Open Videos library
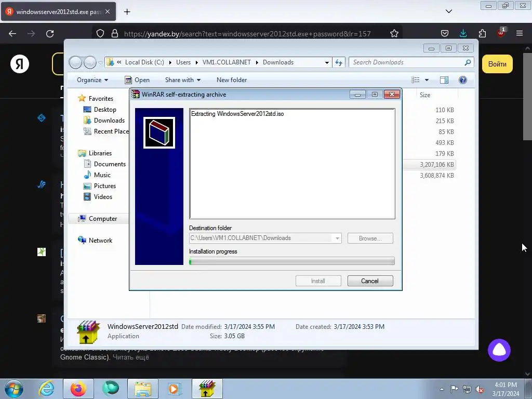The height and width of the screenshot is (399, 532). click(x=103, y=197)
